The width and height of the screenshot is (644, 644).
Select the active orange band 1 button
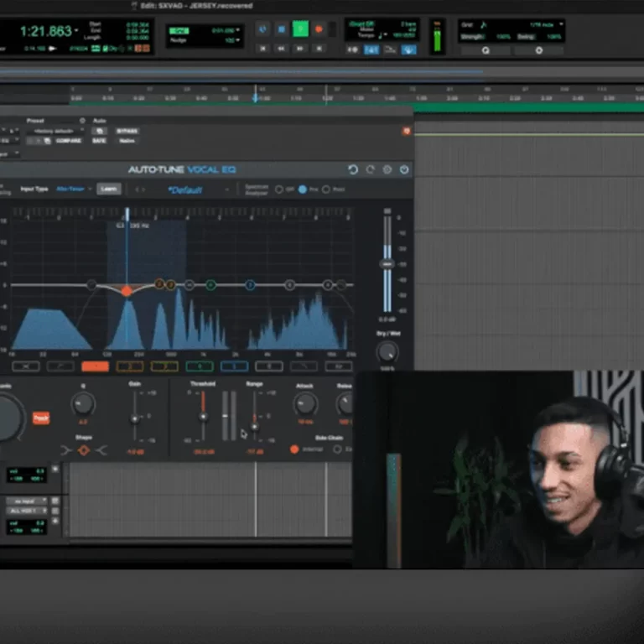pyautogui.click(x=96, y=366)
